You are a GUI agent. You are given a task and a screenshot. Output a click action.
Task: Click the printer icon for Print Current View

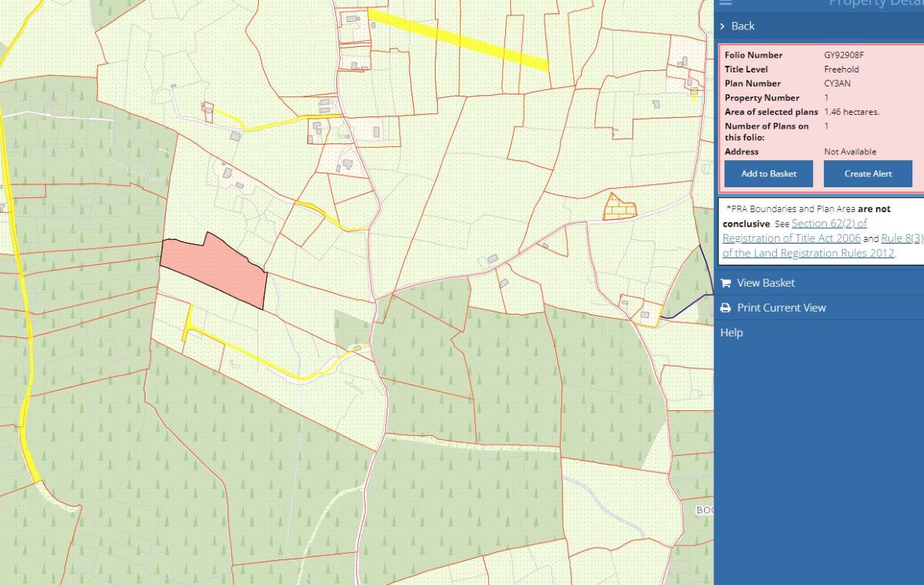726,308
